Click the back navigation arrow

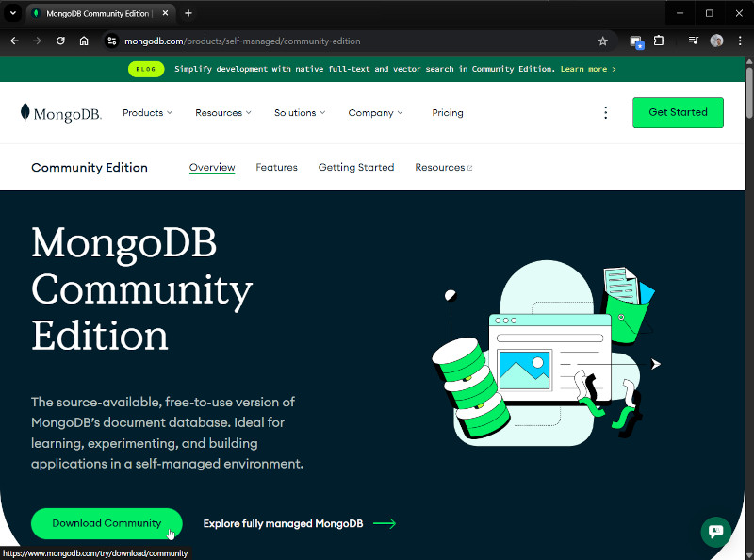14,41
